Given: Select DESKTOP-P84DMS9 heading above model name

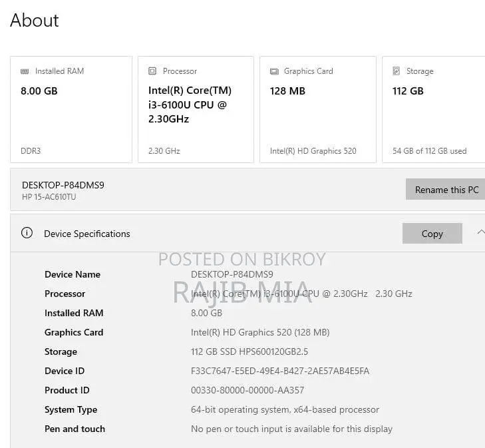Looking at the screenshot, I should (63, 185).
